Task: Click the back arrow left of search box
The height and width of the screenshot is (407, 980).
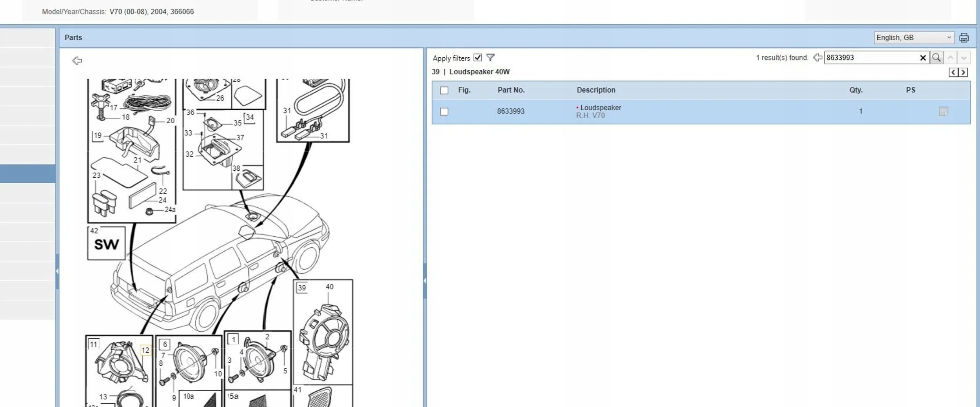Action: [817, 58]
